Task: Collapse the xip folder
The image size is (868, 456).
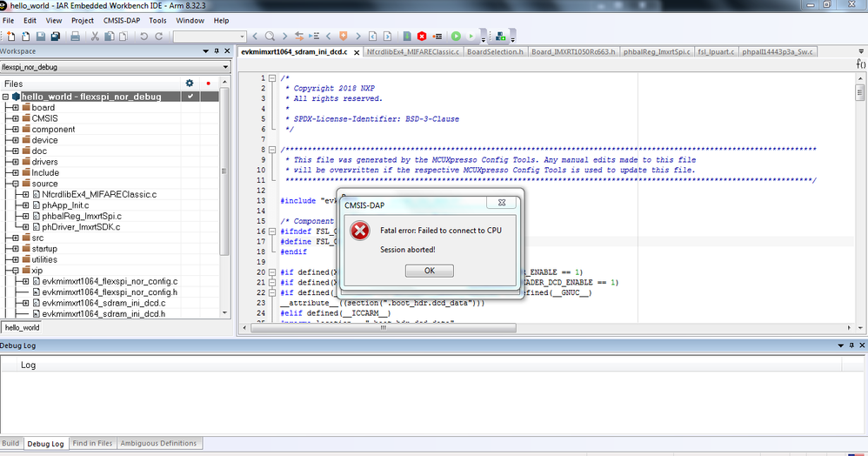Action: 16,271
